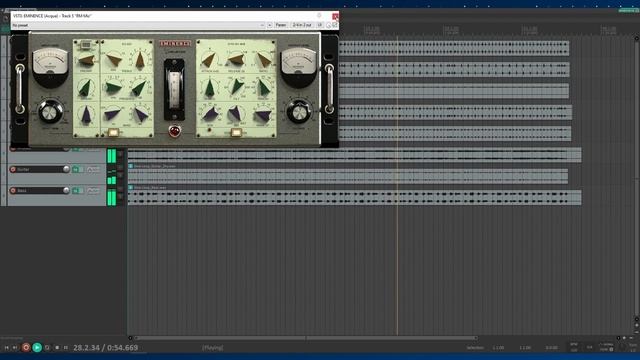Image resolution: width=640 pixels, height=360 pixels.
Task: Click the plus button beside preset dropdown
Action: pos(269,25)
